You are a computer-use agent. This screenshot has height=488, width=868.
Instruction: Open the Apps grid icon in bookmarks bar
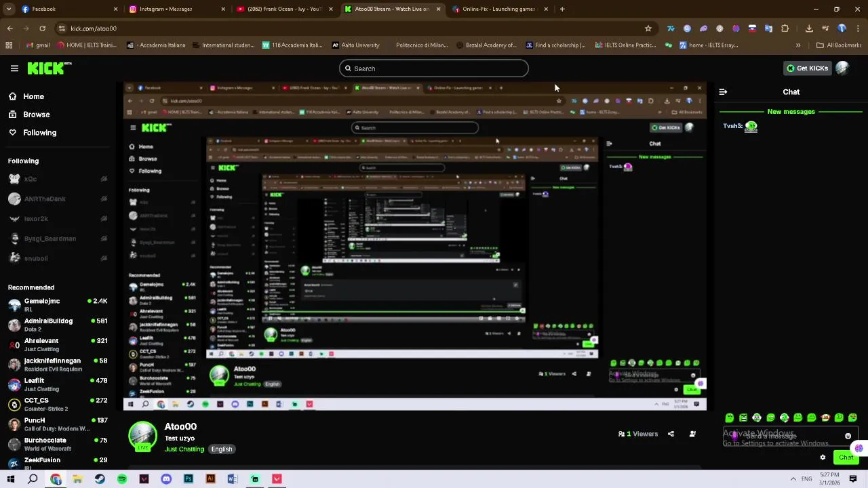[9, 45]
